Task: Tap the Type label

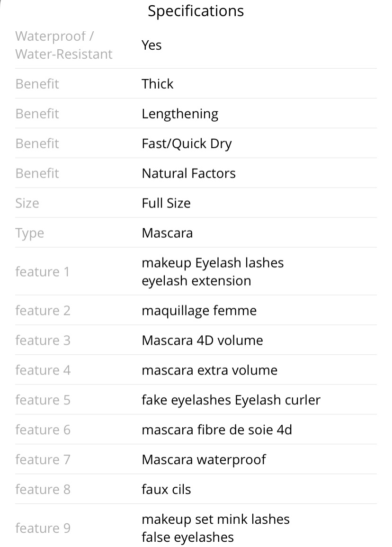Action: [30, 233]
